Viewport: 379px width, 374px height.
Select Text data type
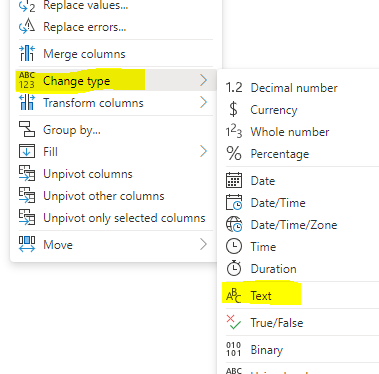[261, 295]
